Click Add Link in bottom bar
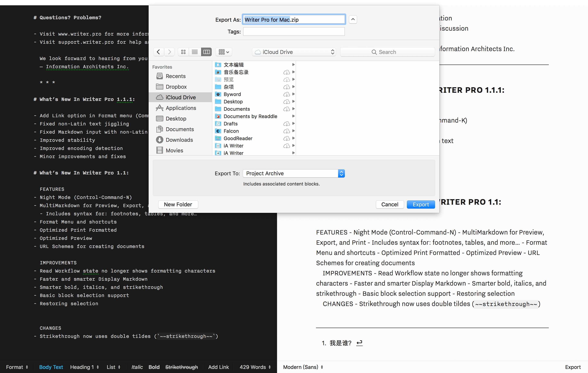The image size is (588, 373). [218, 367]
